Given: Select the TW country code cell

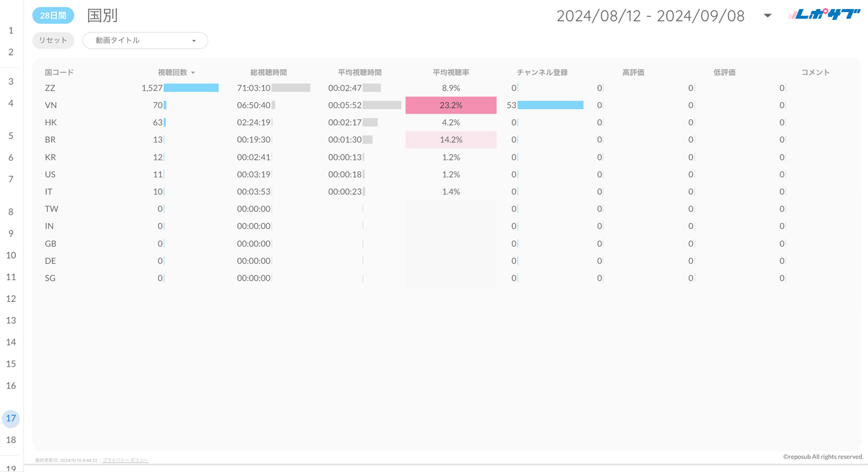Looking at the screenshot, I should pos(52,209).
